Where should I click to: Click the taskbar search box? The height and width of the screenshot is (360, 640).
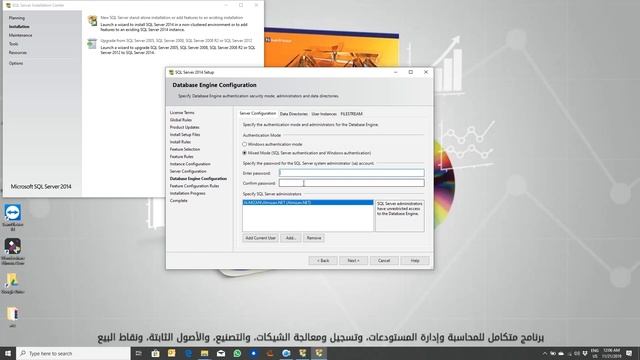pos(73,353)
